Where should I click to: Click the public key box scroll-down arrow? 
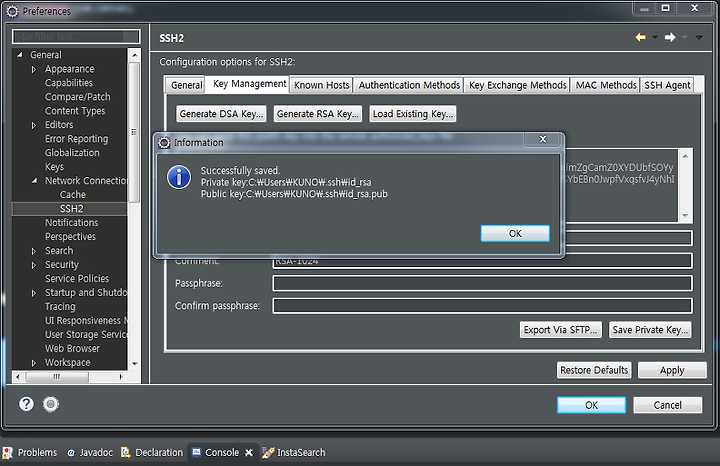pyautogui.click(x=685, y=215)
